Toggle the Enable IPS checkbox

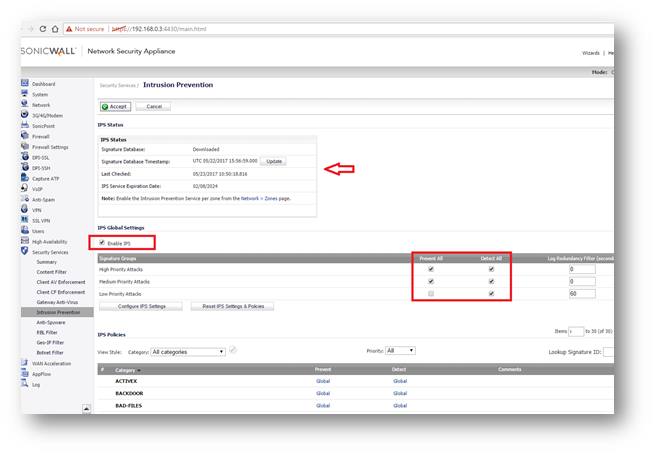click(102, 243)
